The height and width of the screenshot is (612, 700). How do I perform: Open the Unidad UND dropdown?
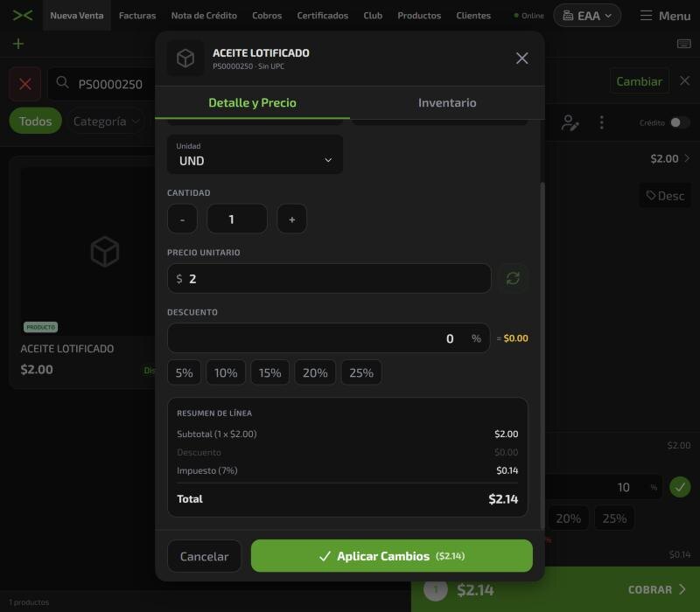point(255,155)
